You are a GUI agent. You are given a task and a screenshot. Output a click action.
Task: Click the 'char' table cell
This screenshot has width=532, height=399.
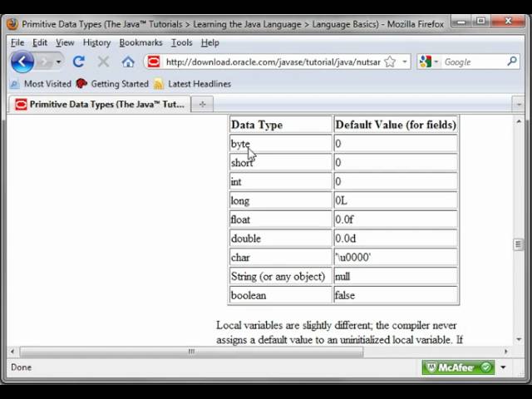tap(281, 258)
